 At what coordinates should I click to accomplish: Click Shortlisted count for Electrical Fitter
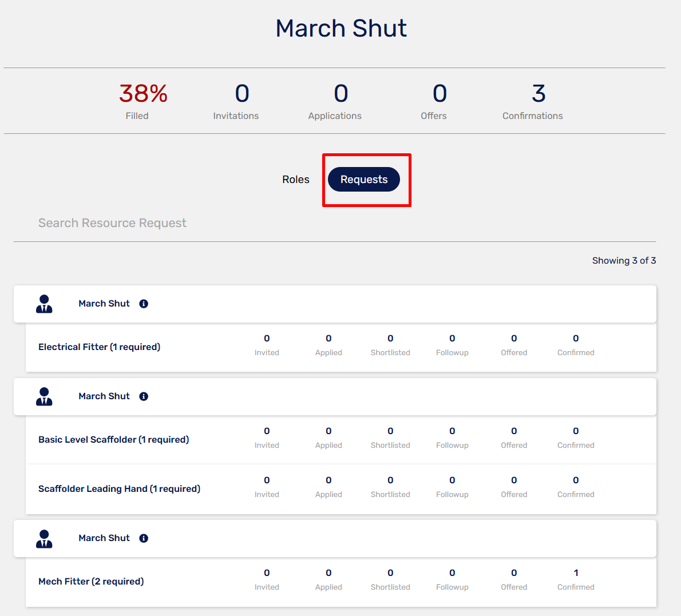(x=390, y=345)
